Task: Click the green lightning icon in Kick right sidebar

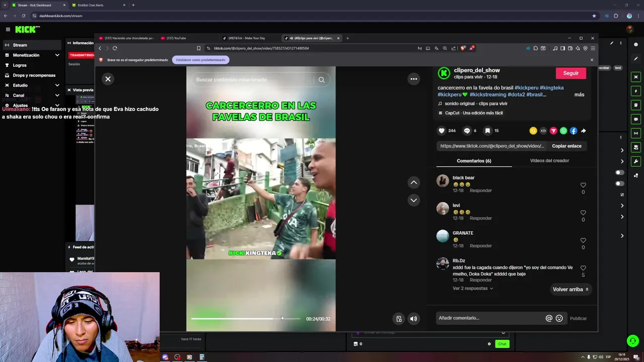Action: 636,91
